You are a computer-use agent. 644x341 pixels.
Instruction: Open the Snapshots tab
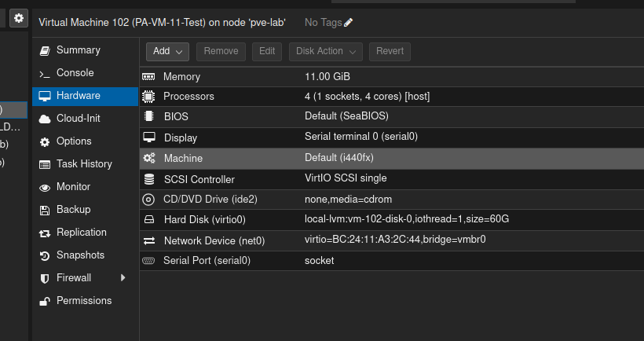coord(85,255)
